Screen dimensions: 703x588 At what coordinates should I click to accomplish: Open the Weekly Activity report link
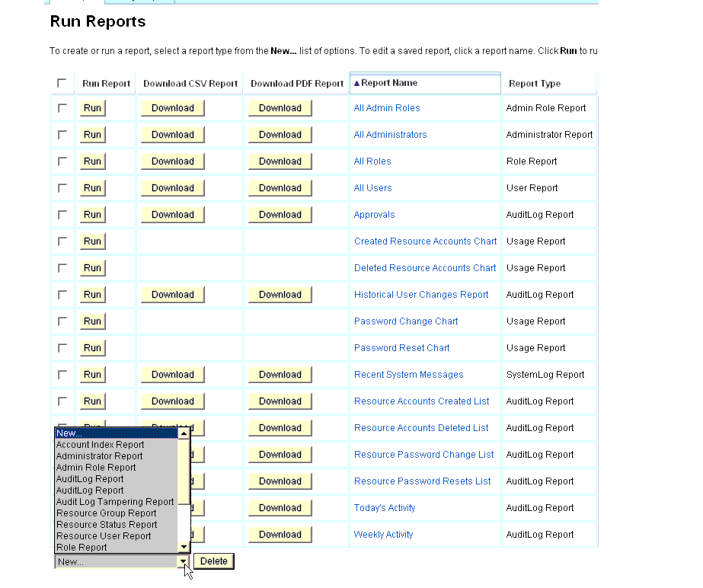383,534
